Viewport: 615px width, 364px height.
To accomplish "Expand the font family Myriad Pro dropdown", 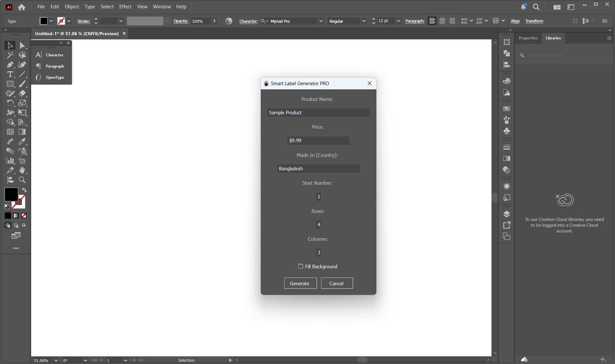I will coord(321,21).
